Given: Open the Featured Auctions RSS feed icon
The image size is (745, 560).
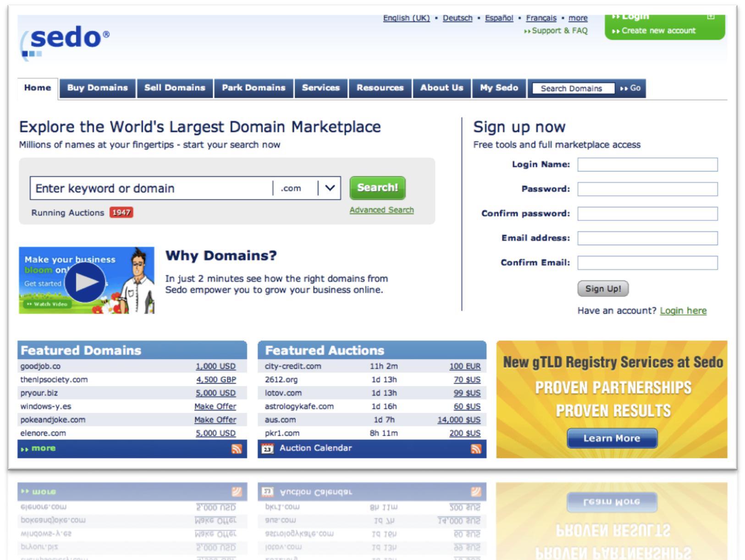Looking at the screenshot, I should (476, 449).
